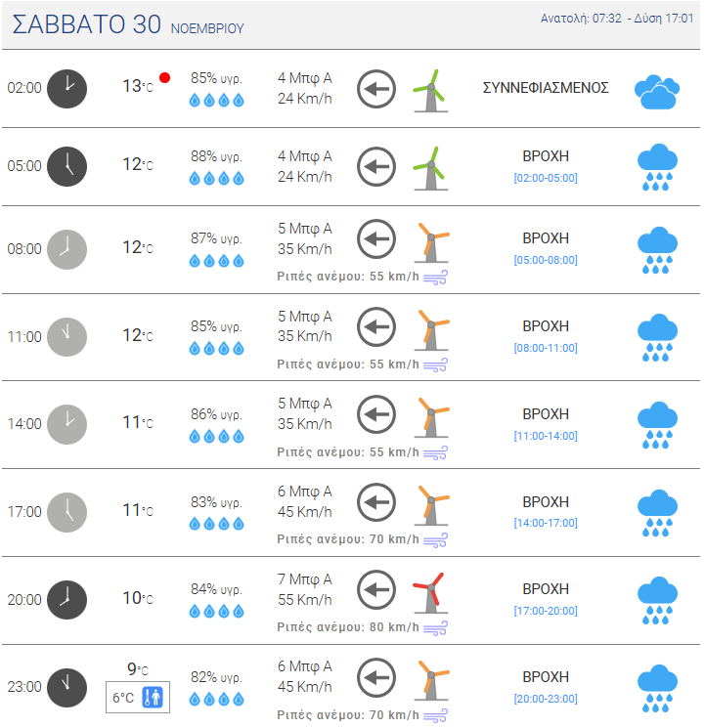Open the [17:00-20:00] rain time range
The image size is (705, 728).
[x=546, y=611]
